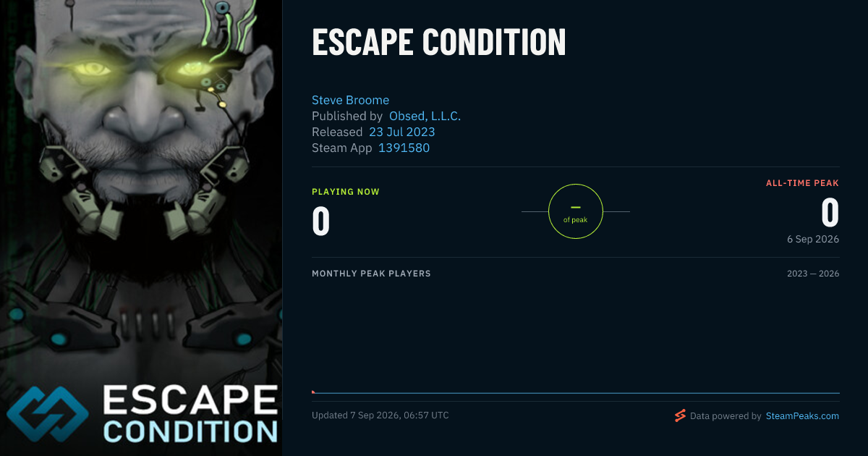Open developer Steve Broome link
The height and width of the screenshot is (456, 868).
pos(350,100)
